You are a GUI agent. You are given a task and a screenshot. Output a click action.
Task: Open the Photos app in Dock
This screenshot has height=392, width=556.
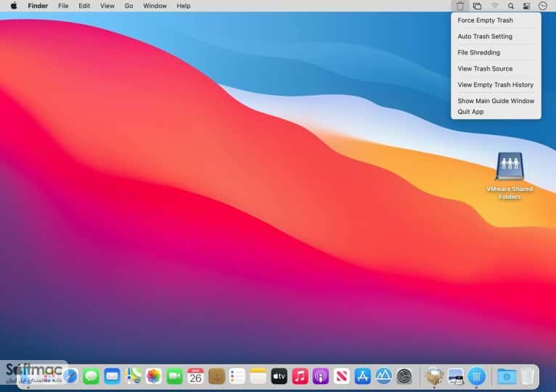[154, 376]
